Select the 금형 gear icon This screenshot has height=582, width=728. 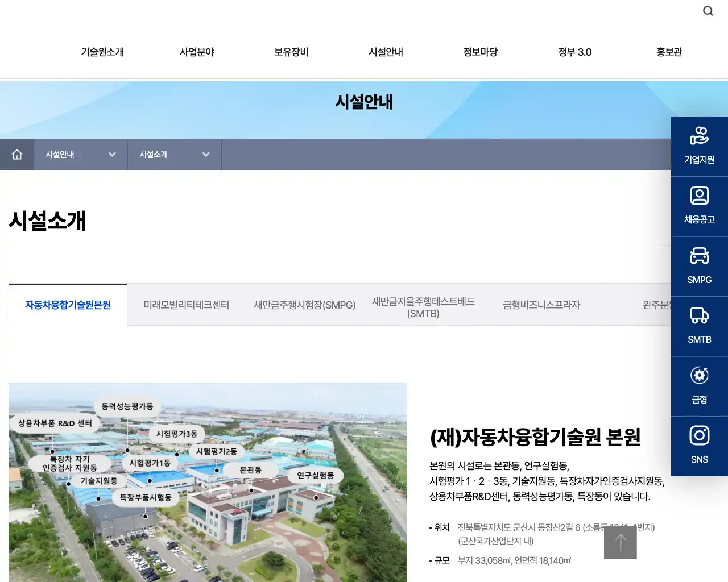[699, 386]
